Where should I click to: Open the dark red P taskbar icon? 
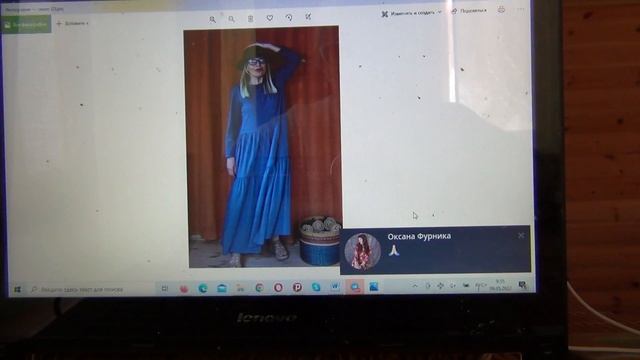pos(298,287)
